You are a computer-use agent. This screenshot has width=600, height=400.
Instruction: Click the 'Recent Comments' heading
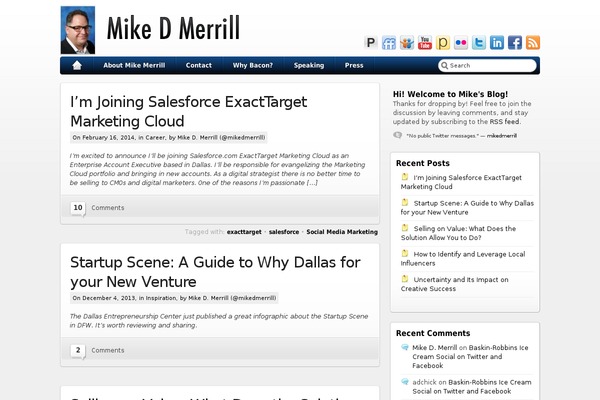click(433, 333)
